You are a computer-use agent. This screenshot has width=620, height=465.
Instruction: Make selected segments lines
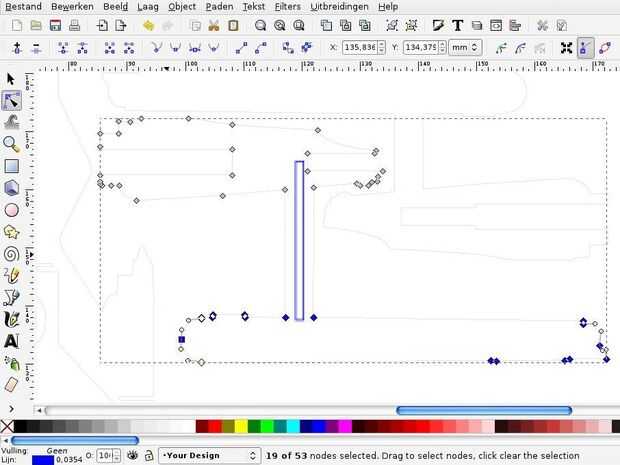[241, 48]
